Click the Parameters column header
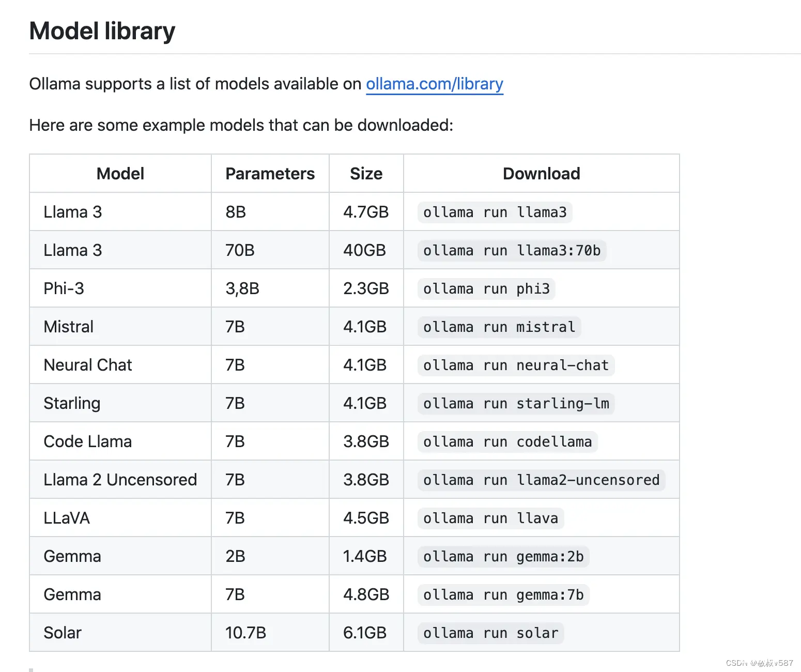This screenshot has height=672, width=801. coord(270,174)
